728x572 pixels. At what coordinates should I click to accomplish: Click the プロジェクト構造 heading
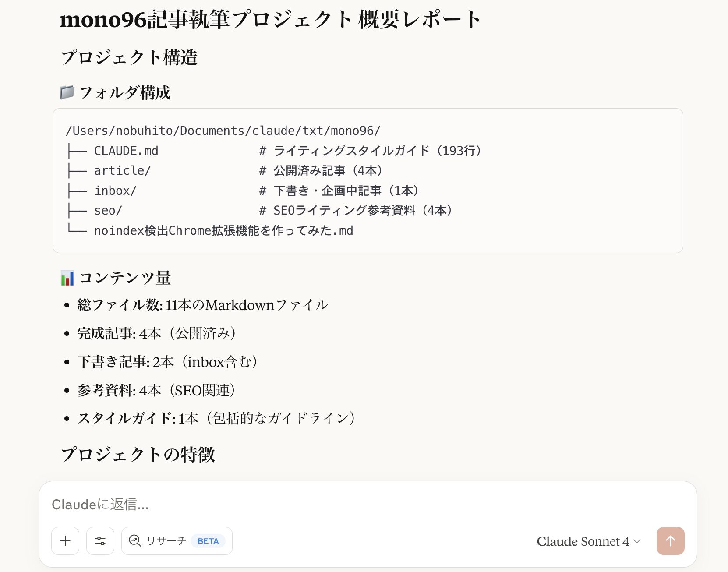coord(129,57)
